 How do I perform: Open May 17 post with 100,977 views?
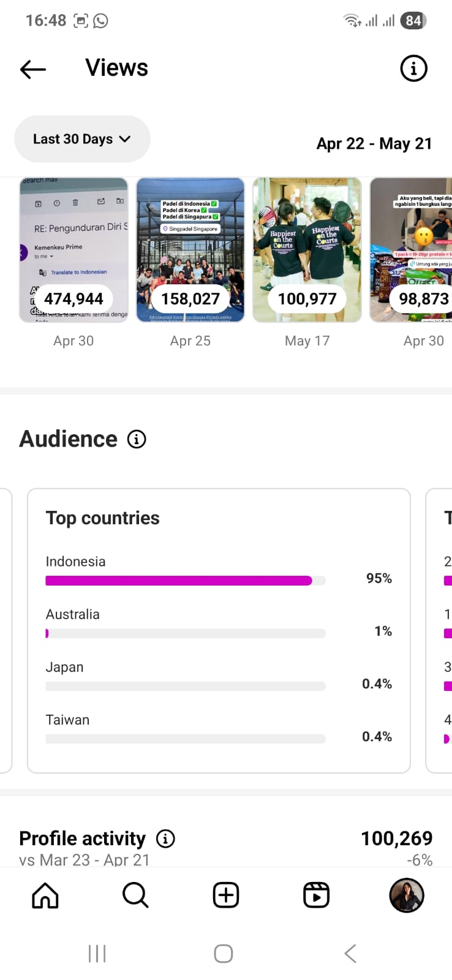[307, 250]
